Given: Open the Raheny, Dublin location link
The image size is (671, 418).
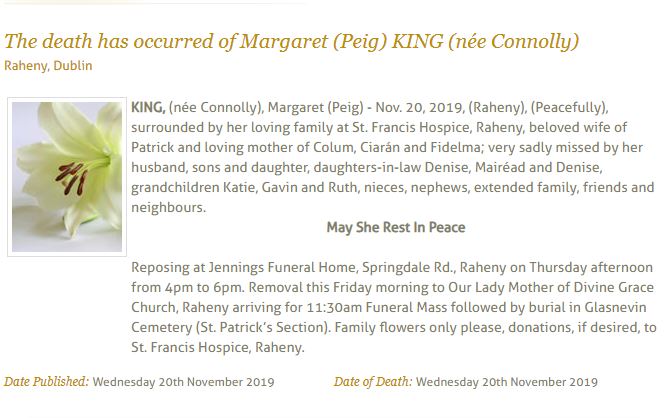Looking at the screenshot, I should (48, 66).
